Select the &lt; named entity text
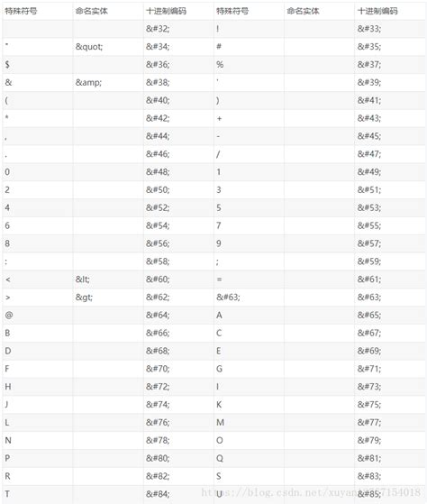 click(83, 279)
